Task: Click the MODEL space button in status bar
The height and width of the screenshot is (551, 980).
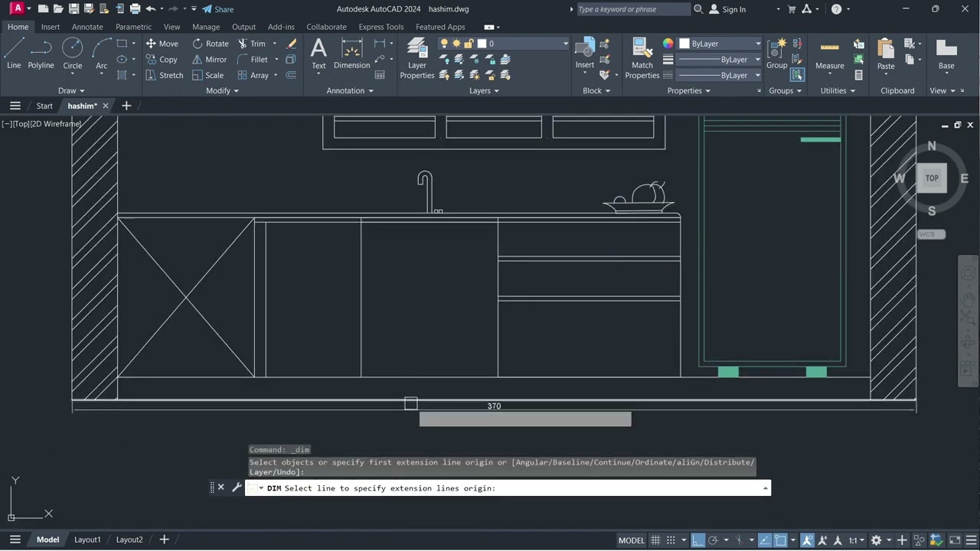Action: pyautogui.click(x=632, y=540)
